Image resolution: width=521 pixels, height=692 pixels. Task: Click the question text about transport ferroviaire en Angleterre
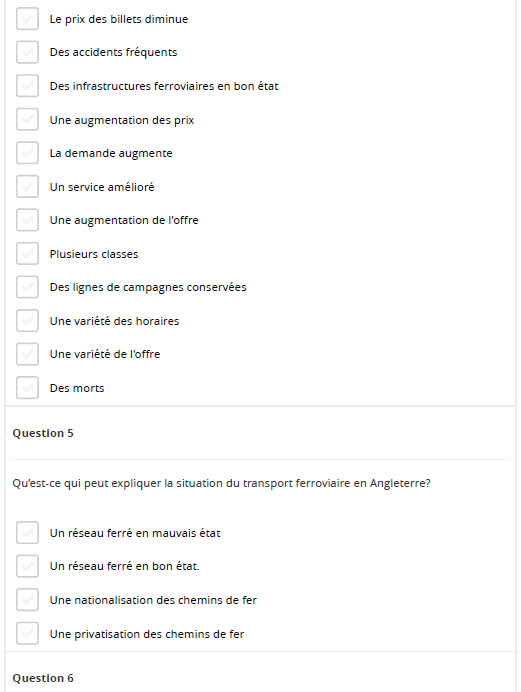221,483
